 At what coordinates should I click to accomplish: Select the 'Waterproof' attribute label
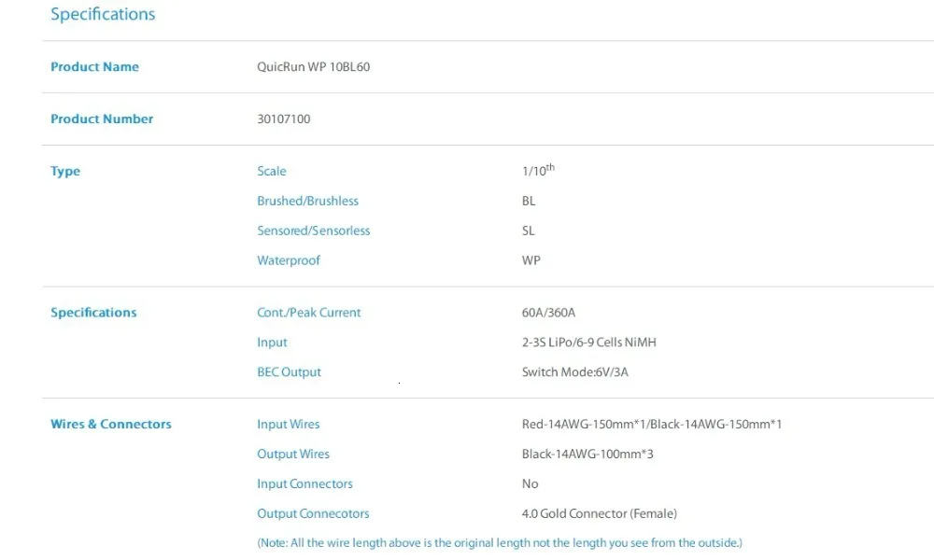click(x=289, y=260)
